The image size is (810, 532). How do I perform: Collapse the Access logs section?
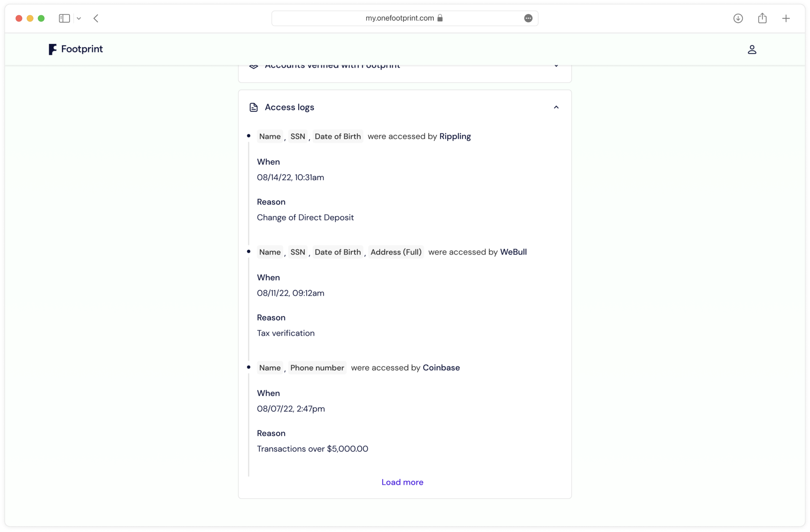tap(556, 107)
